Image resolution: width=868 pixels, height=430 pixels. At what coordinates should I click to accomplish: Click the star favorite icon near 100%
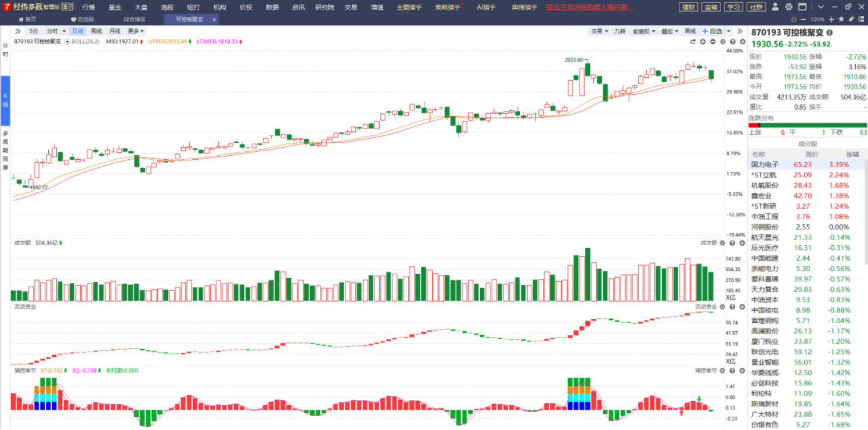841,19
